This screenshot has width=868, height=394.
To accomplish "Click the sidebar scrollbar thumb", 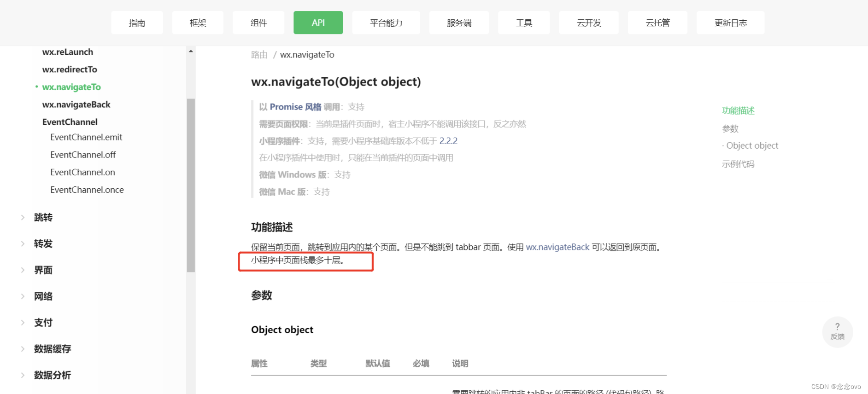I will point(191,185).
